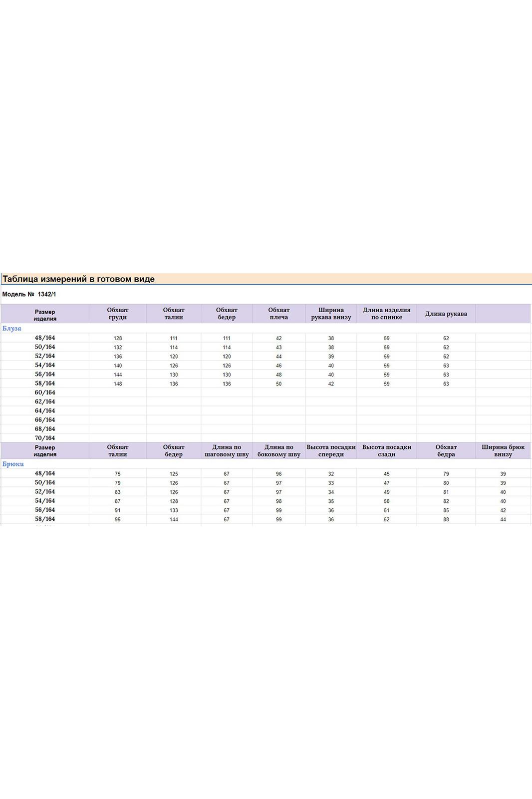This screenshot has height=799, width=532.
Task: Select hem width '42' for trousers 56/164
Action: tap(503, 510)
